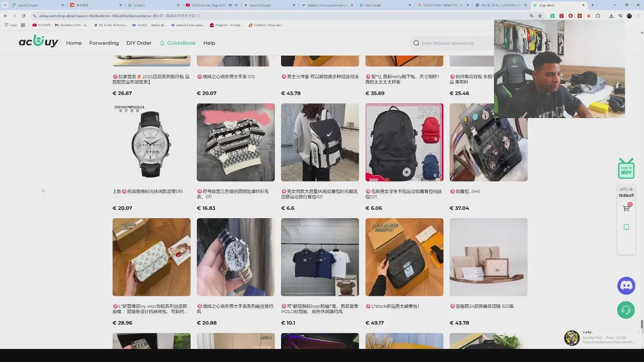
Task: Open the silver watch held in hand image
Action: [x=235, y=257]
